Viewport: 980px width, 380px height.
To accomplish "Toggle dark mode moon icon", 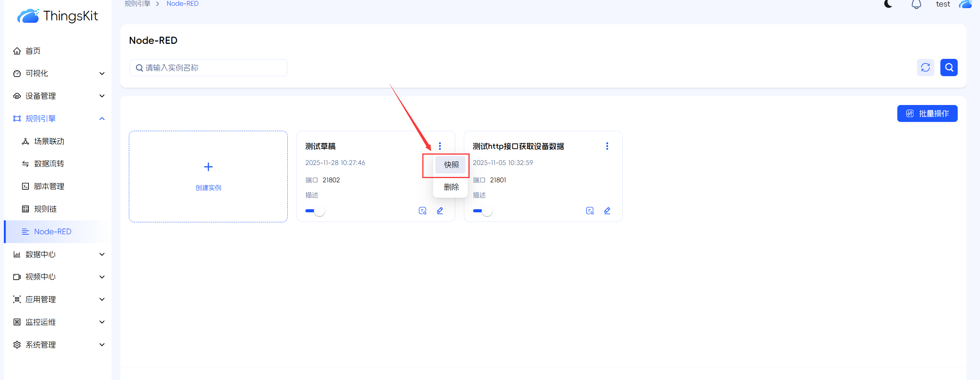I will 888,4.
